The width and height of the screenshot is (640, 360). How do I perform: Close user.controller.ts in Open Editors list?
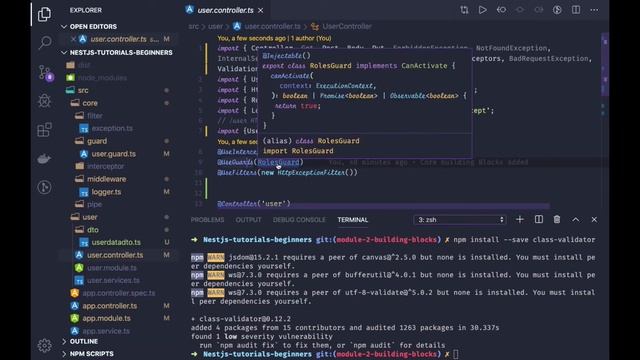[x=73, y=39]
